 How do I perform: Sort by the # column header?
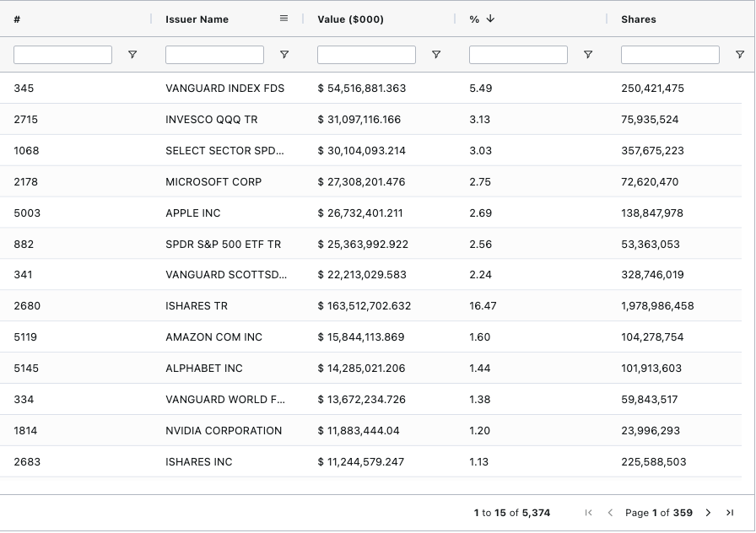[17, 19]
